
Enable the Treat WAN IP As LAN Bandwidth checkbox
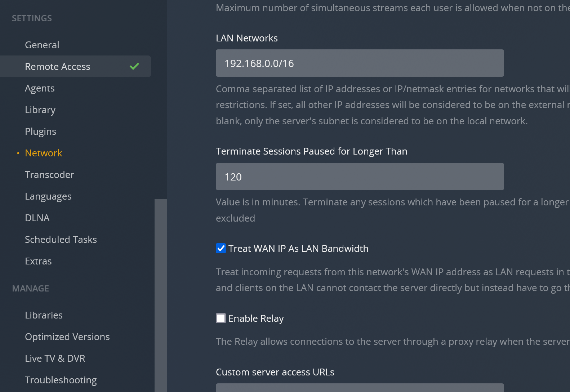(221, 248)
